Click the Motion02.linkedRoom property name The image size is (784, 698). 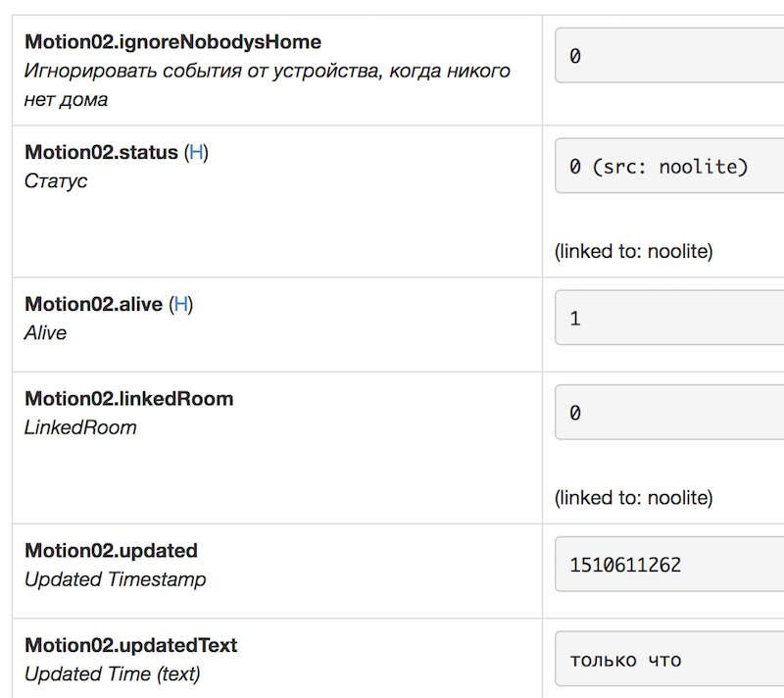(128, 399)
